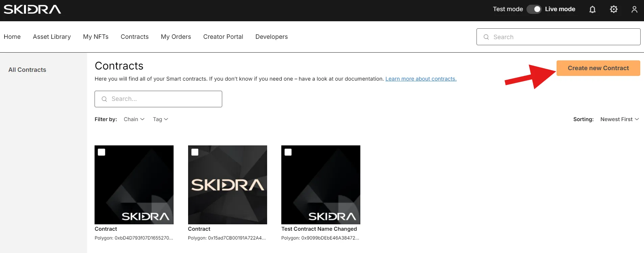Viewport: 644px width, 253px height.
Task: Focus the contracts Search... field
Action: tap(158, 99)
